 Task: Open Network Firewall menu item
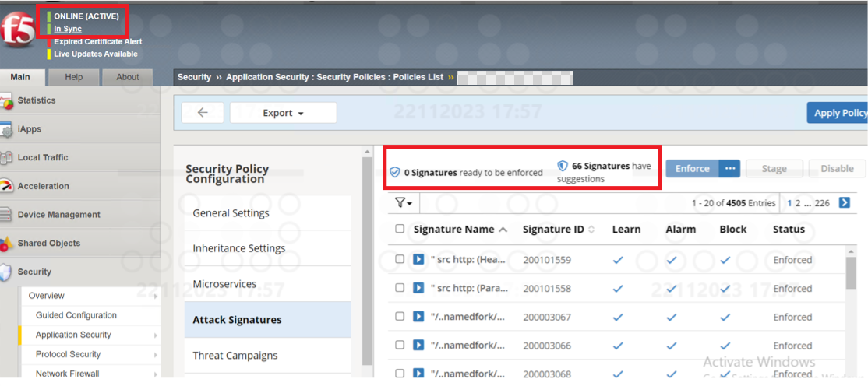67,374
